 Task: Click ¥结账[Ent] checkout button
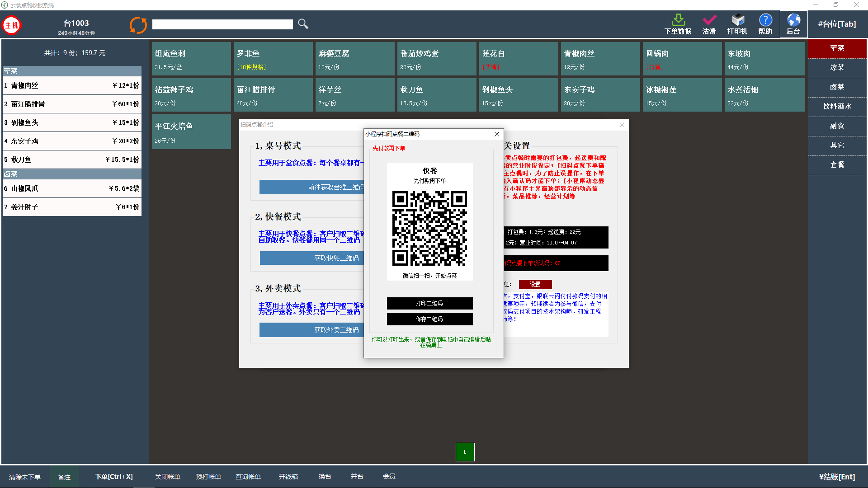tap(837, 477)
